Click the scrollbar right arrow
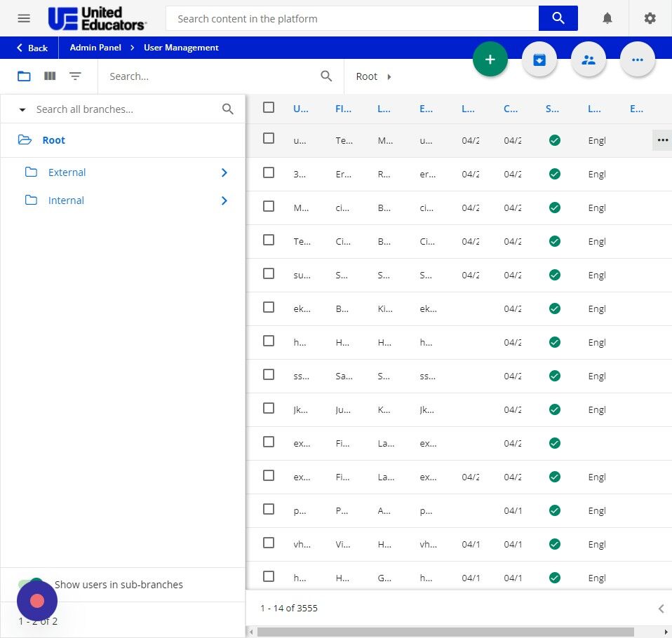The image size is (672, 638). click(x=666, y=632)
